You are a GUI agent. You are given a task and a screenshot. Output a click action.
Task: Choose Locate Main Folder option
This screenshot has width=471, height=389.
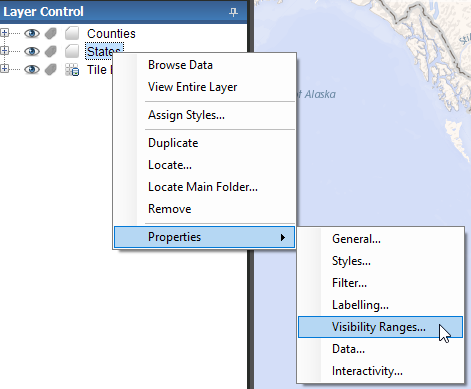204,187
